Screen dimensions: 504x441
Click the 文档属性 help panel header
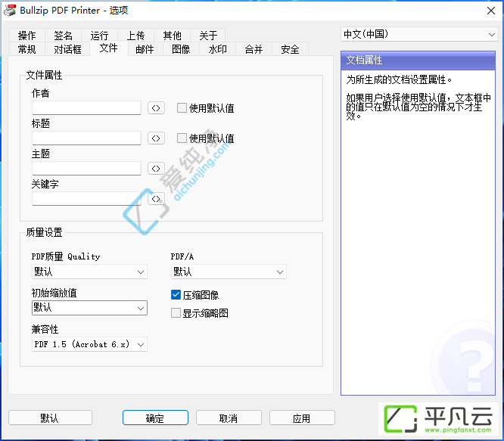pyautogui.click(x=418, y=61)
